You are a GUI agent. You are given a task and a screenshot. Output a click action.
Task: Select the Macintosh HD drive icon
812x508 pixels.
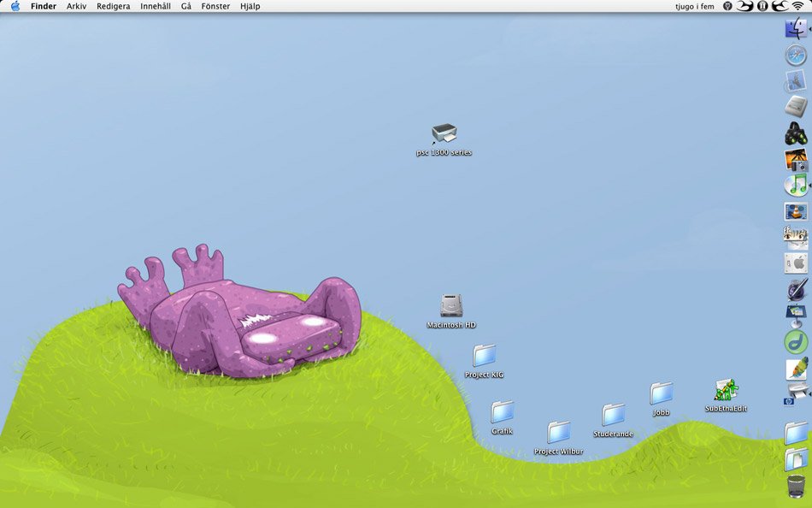451,305
